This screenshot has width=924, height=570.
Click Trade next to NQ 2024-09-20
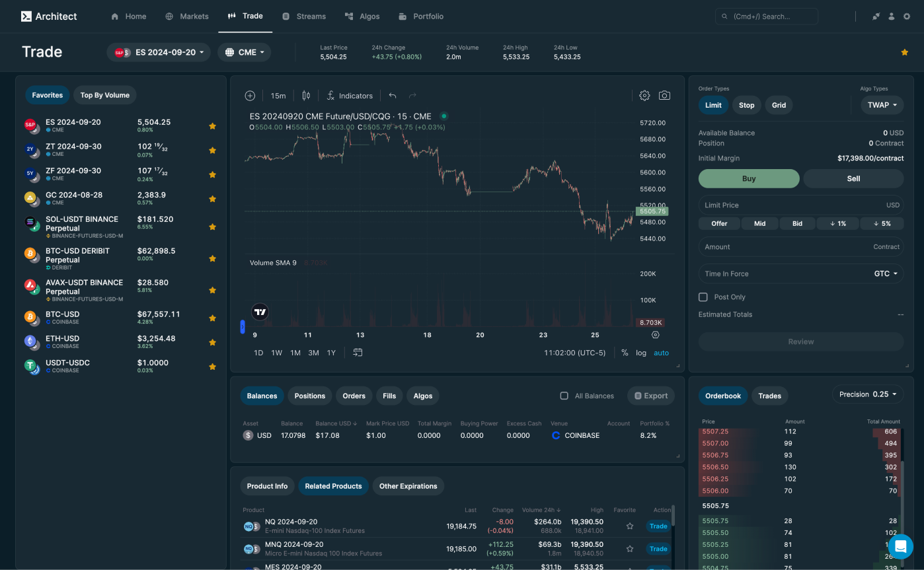[658, 526]
